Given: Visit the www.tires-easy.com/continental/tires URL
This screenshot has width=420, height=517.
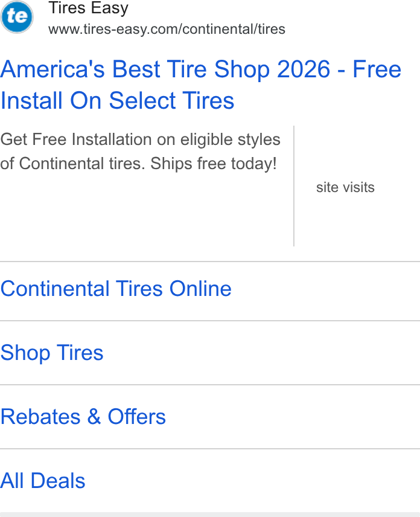Looking at the screenshot, I should point(167,29).
